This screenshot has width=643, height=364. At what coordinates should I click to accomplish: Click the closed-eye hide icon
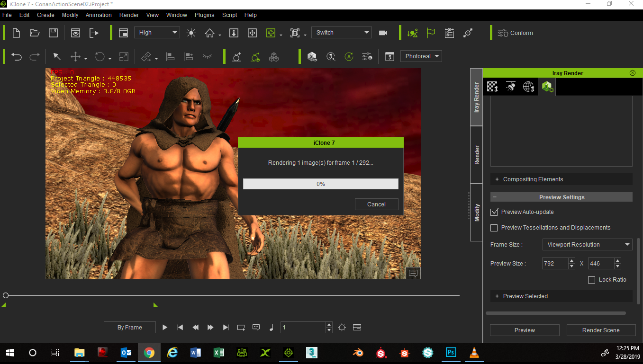(207, 56)
